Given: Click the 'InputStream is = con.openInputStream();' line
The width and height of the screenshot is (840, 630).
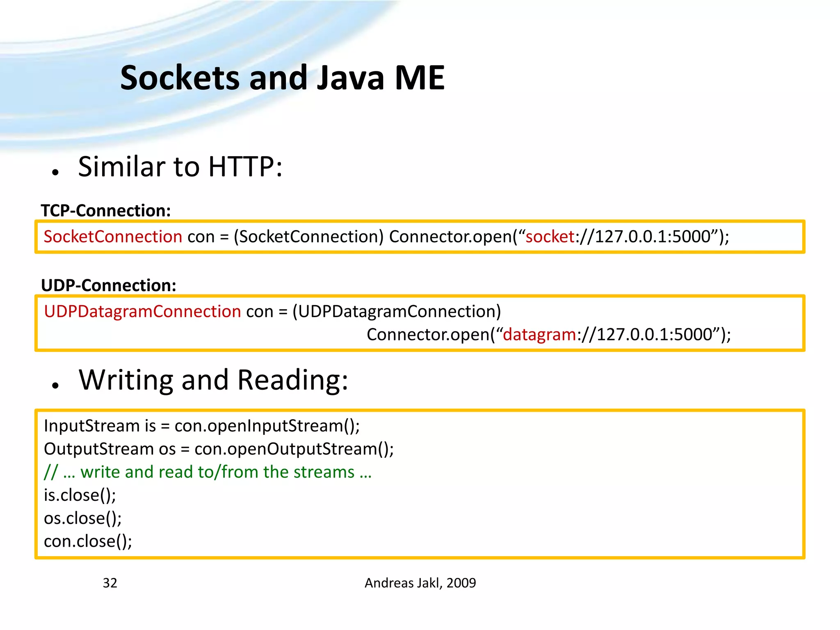Looking at the screenshot, I should (202, 426).
